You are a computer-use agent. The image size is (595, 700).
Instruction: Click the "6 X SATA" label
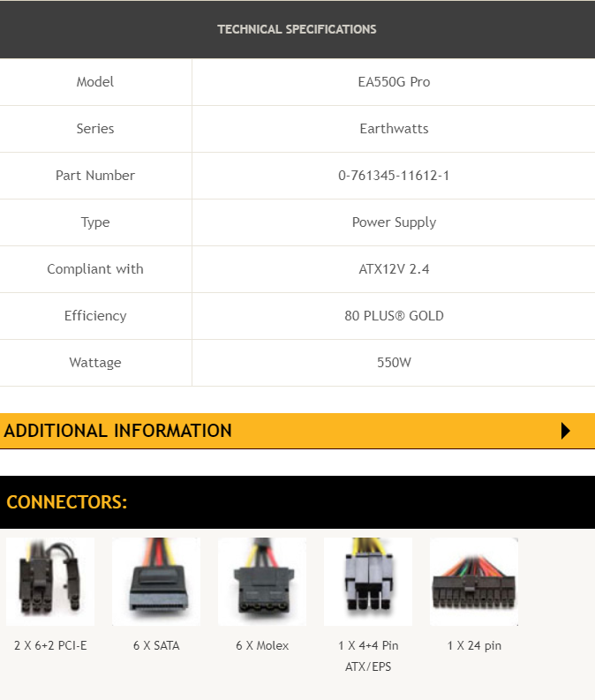[x=156, y=646]
